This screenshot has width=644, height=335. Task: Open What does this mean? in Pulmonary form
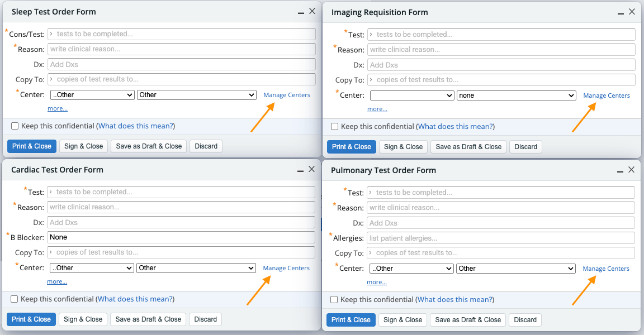[x=454, y=300]
